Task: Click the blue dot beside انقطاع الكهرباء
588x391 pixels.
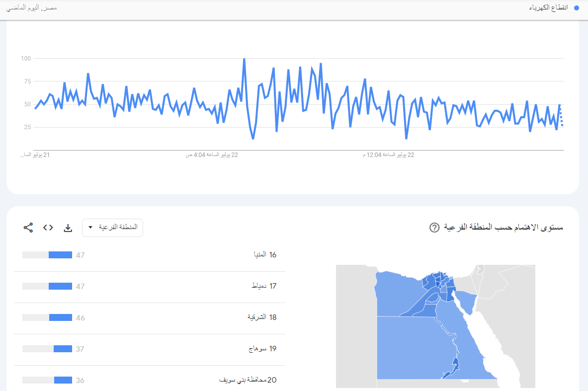Action: [x=577, y=8]
